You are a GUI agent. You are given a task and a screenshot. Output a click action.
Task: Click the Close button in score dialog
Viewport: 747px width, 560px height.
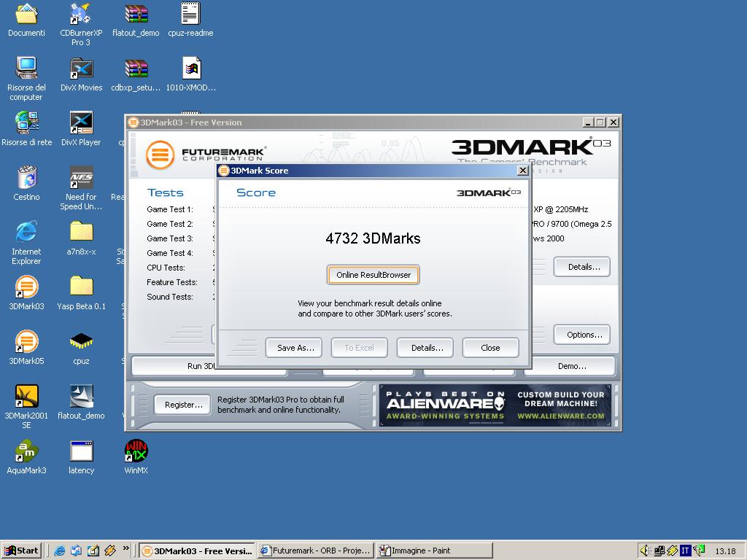coord(491,348)
